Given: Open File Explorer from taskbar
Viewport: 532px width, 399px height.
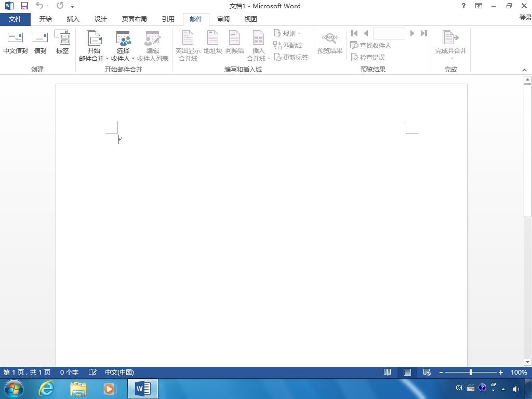Looking at the screenshot, I should 78,389.
